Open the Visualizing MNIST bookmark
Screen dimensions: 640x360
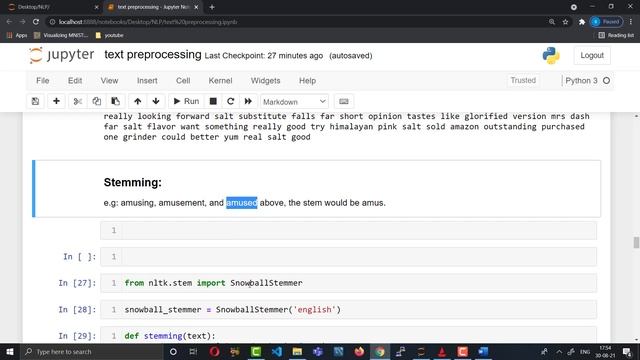pos(61,36)
